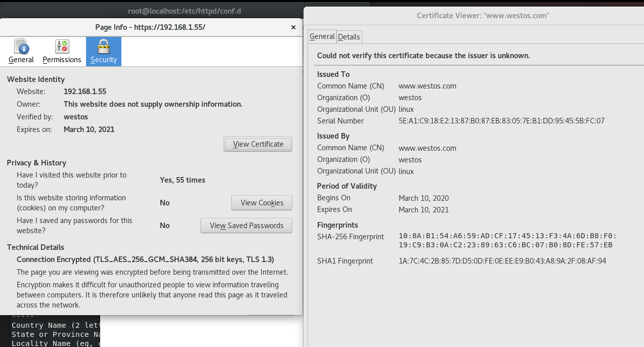The width and height of the screenshot is (644, 347).
Task: Click the Period of Validity heading
Action: coord(347,186)
